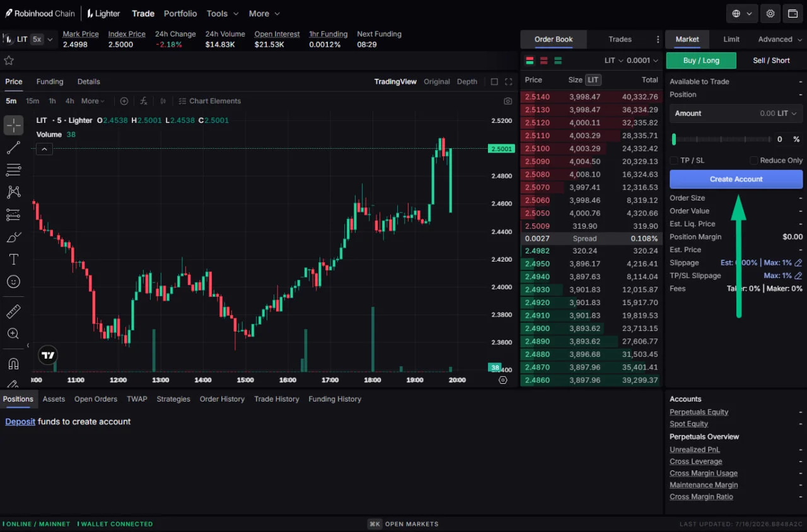The width and height of the screenshot is (807, 532).
Task: Open the Tools dropdown menu
Action: pyautogui.click(x=223, y=13)
